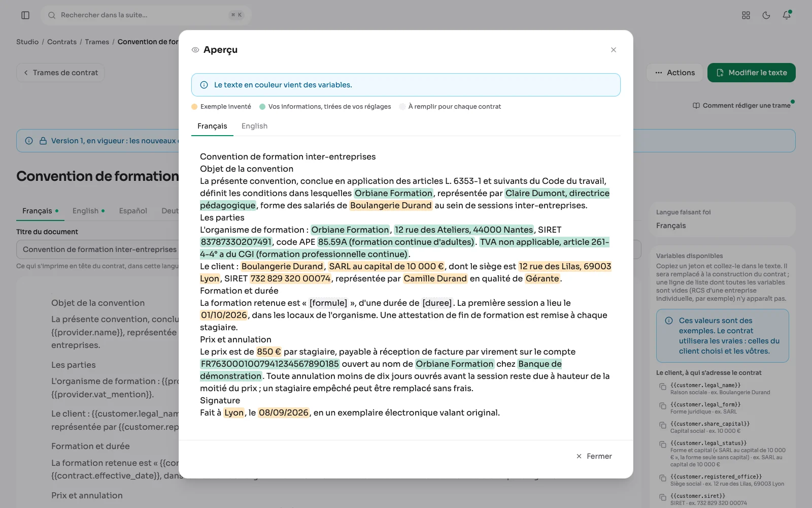Click Modifier le texte button
This screenshot has height=508, width=812.
751,73
